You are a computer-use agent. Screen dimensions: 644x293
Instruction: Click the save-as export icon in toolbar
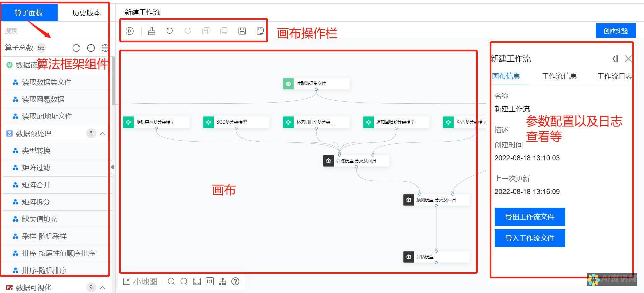coord(260,31)
